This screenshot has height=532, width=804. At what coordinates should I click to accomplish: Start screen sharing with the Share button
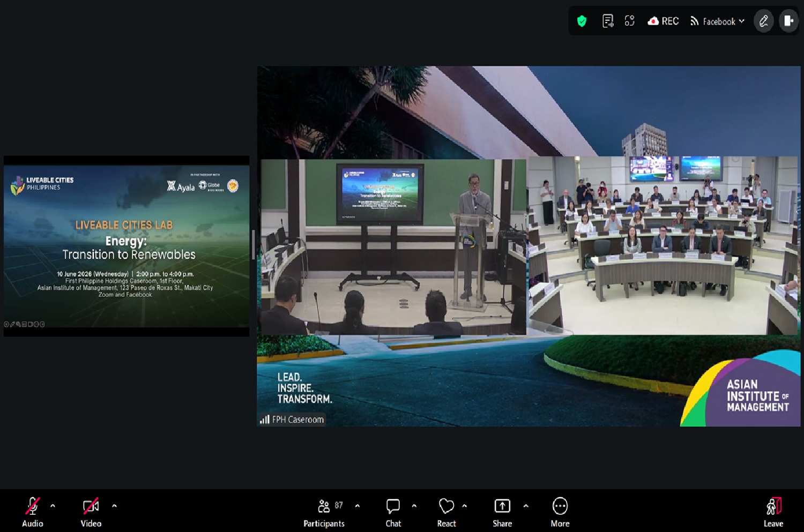pos(502,513)
